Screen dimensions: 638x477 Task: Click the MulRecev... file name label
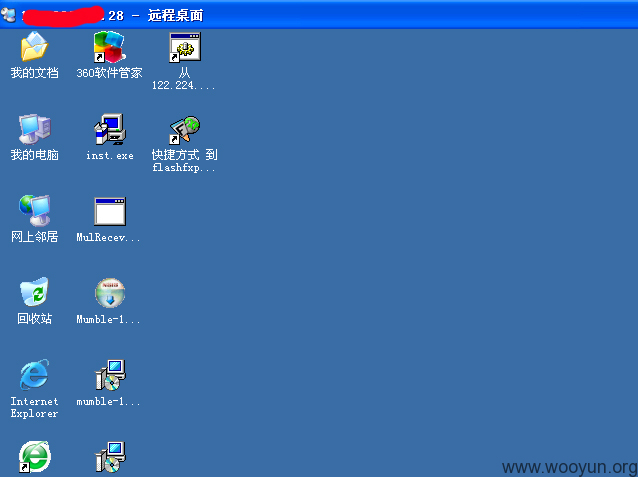(x=109, y=237)
